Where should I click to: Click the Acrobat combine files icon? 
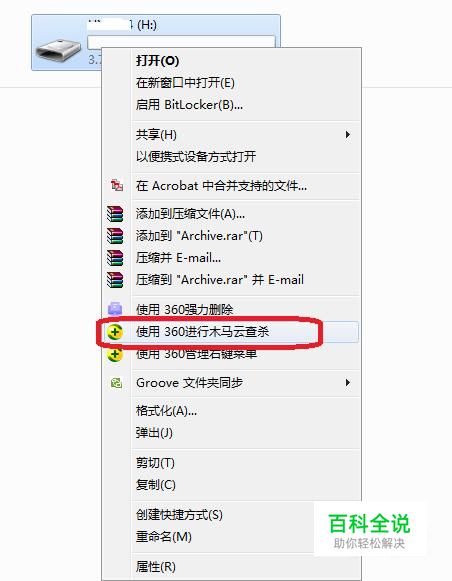(x=117, y=185)
